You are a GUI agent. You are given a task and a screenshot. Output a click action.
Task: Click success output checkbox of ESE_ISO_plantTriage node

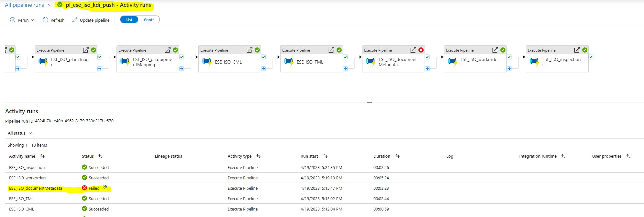point(100,57)
